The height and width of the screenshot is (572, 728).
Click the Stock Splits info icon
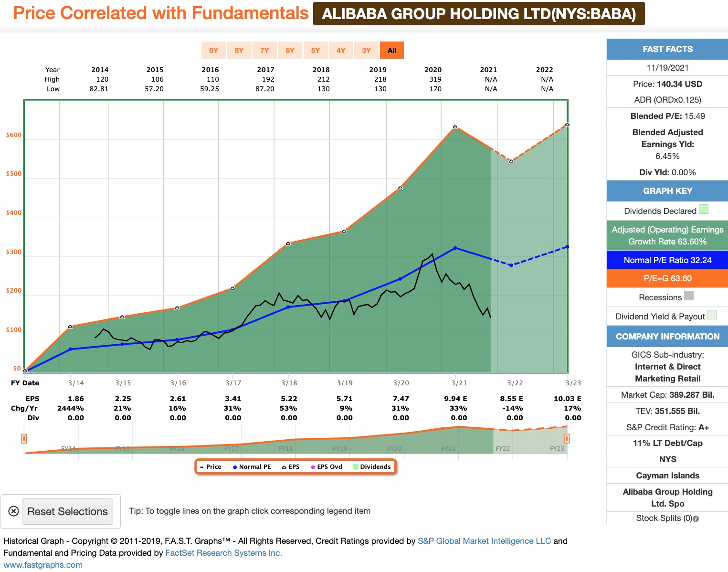696,519
